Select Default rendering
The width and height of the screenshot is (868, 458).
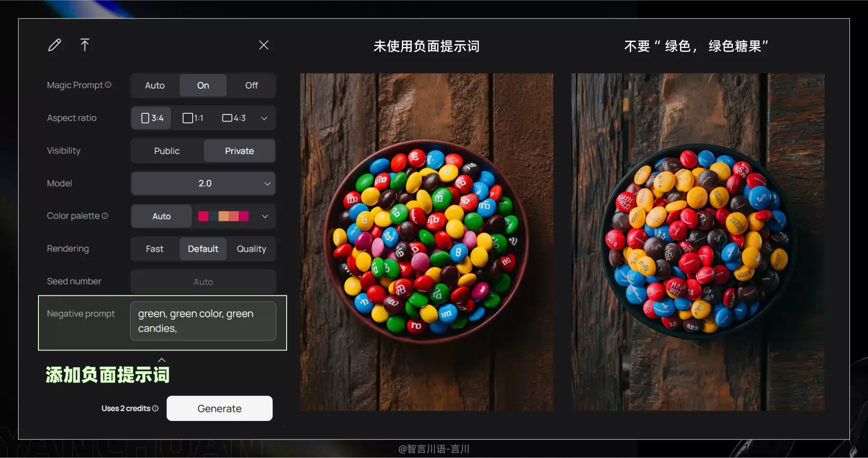(203, 249)
